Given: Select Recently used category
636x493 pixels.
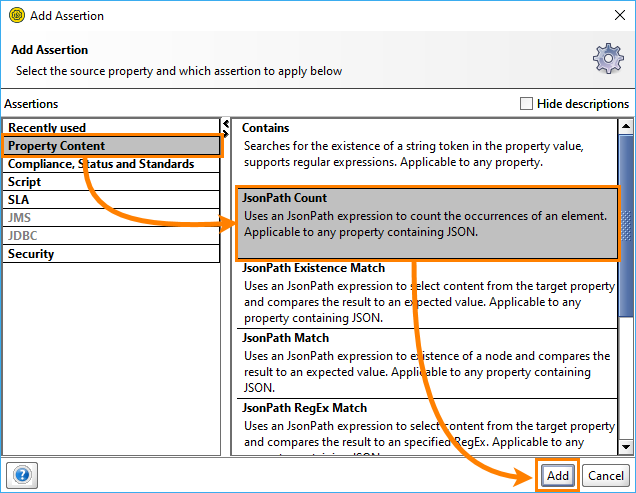Looking at the screenshot, I should [x=111, y=127].
